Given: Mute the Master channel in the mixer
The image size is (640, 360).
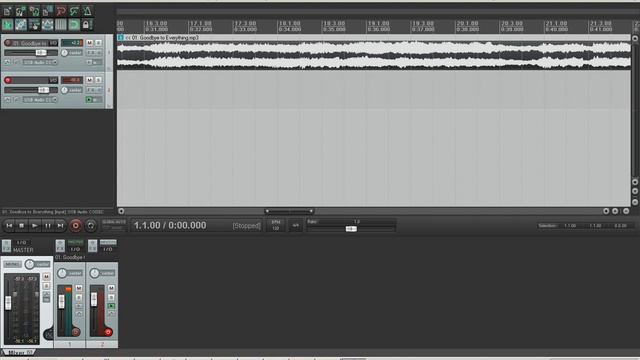Looking at the screenshot, I should coord(46,277).
